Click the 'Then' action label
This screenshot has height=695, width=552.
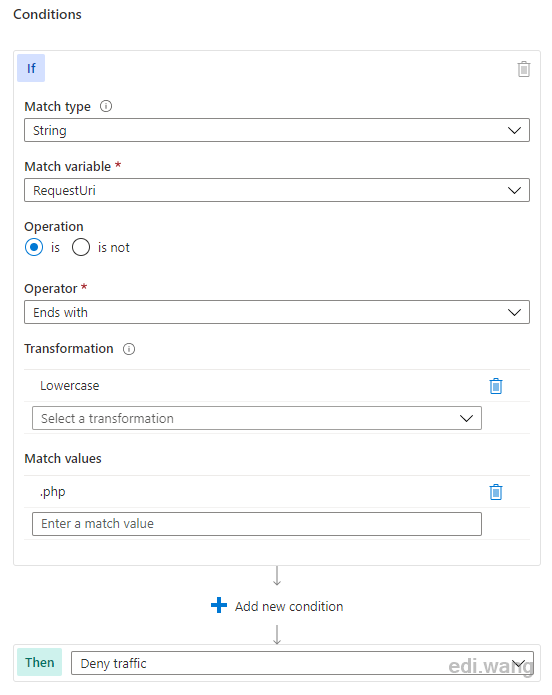39,662
